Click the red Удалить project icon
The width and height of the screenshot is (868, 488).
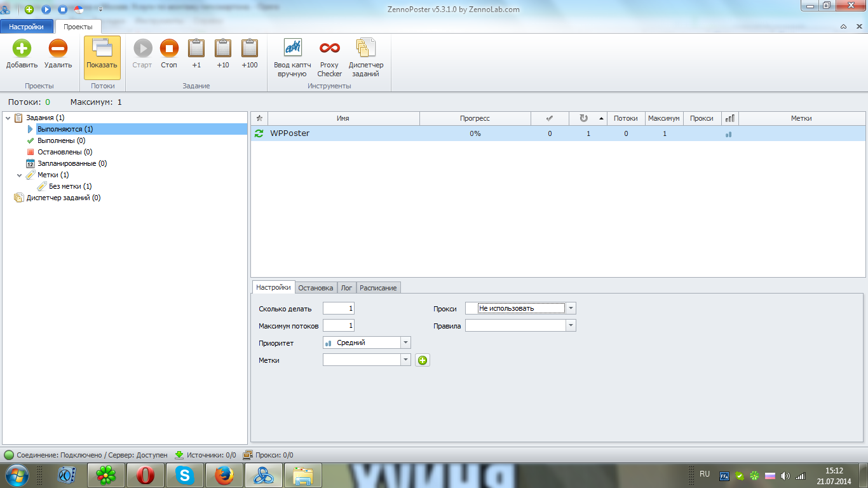(58, 48)
